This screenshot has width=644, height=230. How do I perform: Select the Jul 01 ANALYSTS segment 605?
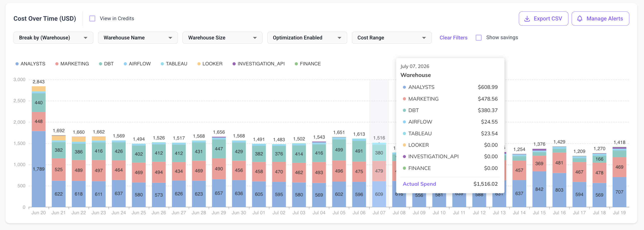259,194
